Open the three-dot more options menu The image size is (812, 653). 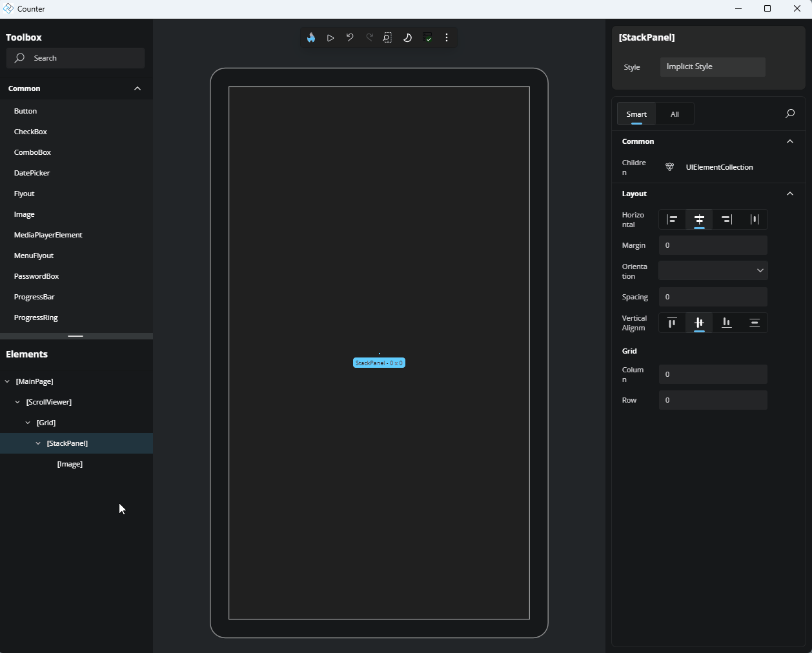pos(447,38)
